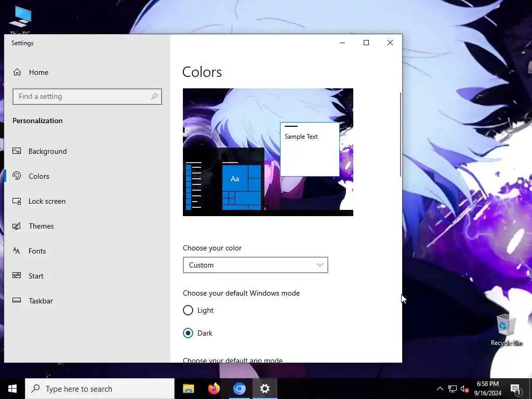Click the Start tiles icon in sidebar
The width and height of the screenshot is (532, 399).
click(x=17, y=275)
